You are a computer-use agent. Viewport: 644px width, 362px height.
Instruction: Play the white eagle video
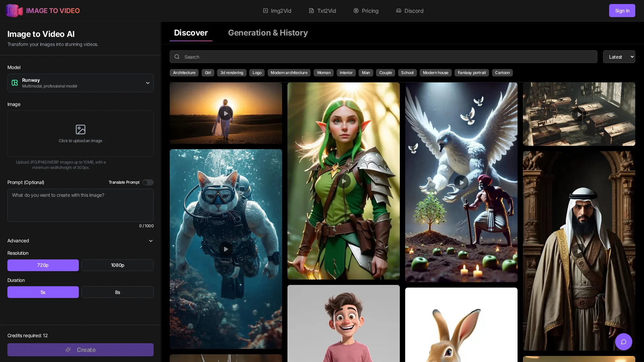[x=461, y=182]
